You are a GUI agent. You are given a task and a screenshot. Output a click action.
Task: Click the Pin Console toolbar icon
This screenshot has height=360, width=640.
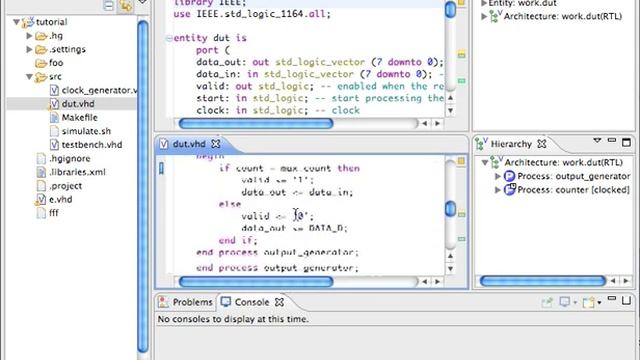(547, 302)
